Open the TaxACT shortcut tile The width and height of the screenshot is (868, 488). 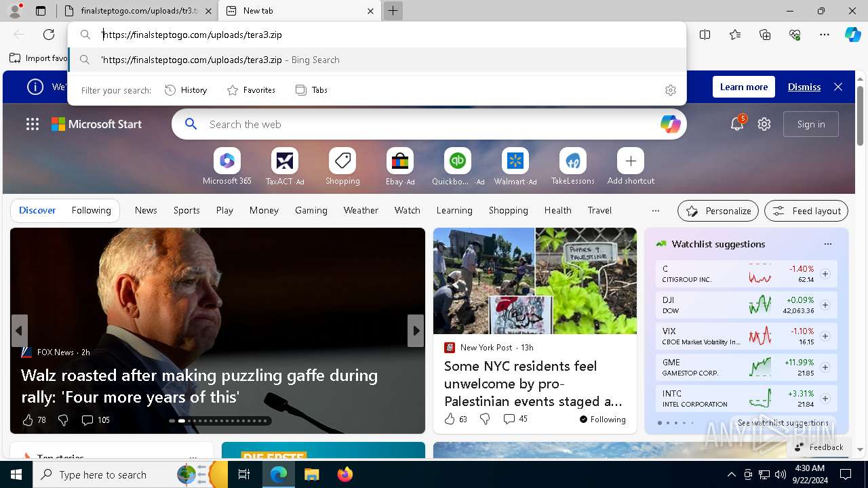click(x=285, y=167)
